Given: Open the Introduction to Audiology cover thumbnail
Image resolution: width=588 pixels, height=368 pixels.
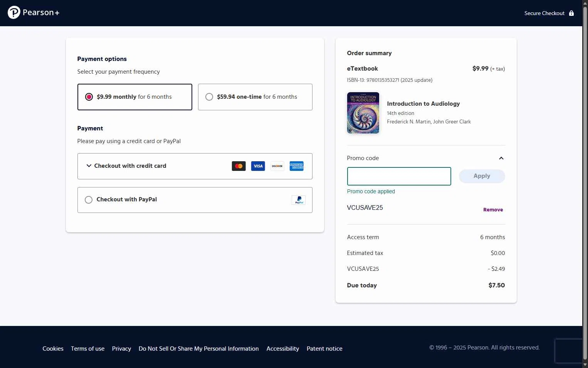Looking at the screenshot, I should 363,113.
